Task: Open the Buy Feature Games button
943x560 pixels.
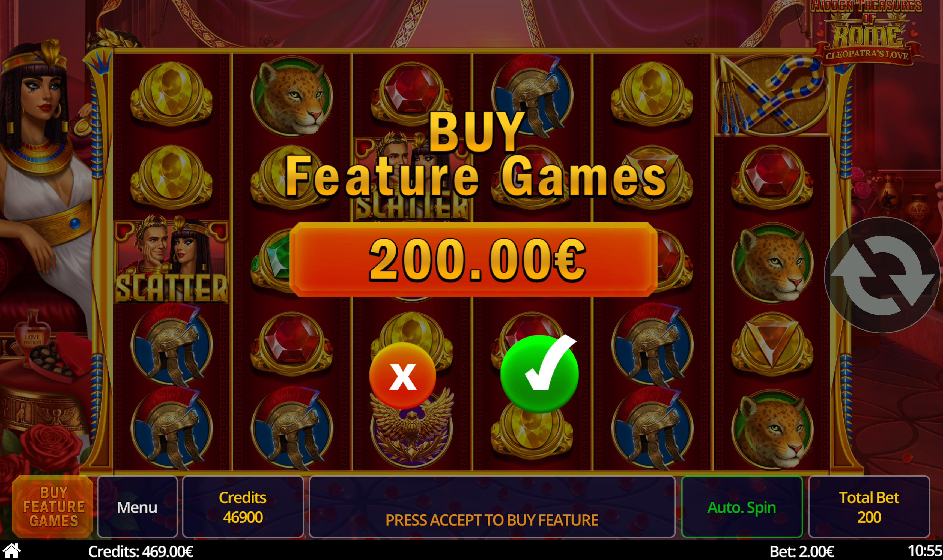Action: coord(53,506)
